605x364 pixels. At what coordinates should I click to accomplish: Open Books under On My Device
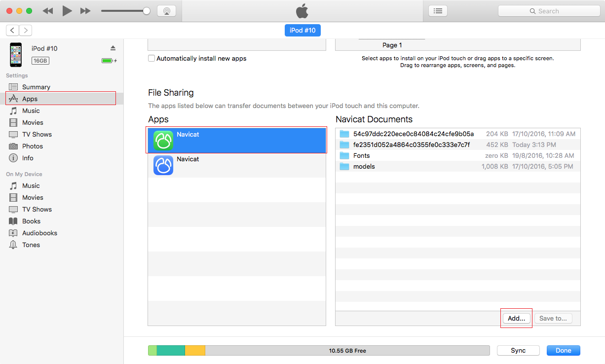point(62,221)
